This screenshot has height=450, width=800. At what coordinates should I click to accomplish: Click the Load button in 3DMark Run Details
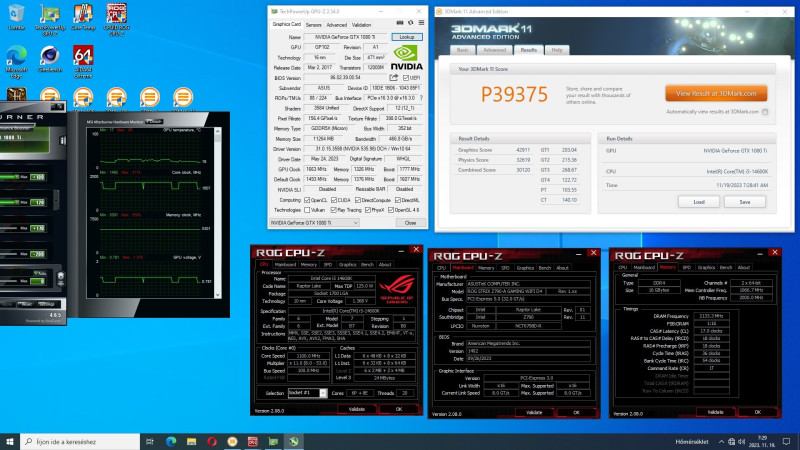698,202
